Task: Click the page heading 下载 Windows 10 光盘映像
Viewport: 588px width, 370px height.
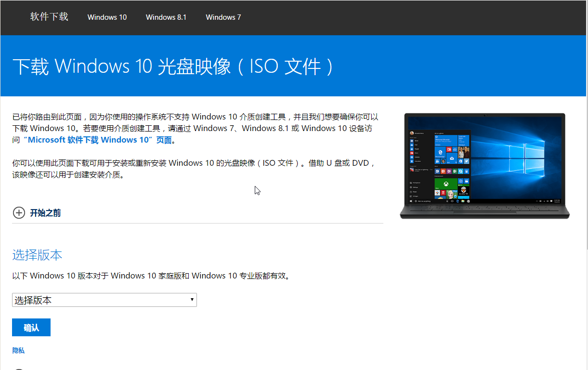Action: (173, 66)
